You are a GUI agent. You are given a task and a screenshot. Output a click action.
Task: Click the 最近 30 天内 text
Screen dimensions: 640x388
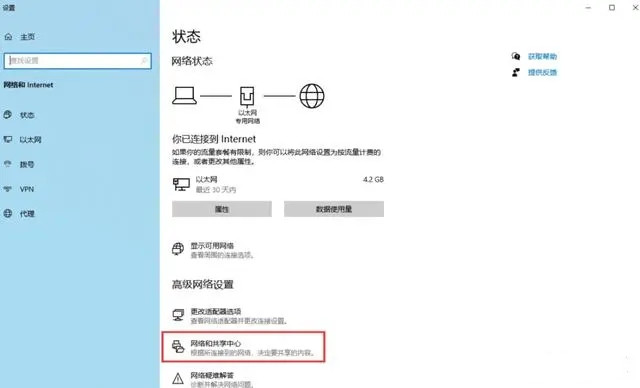coord(216,190)
